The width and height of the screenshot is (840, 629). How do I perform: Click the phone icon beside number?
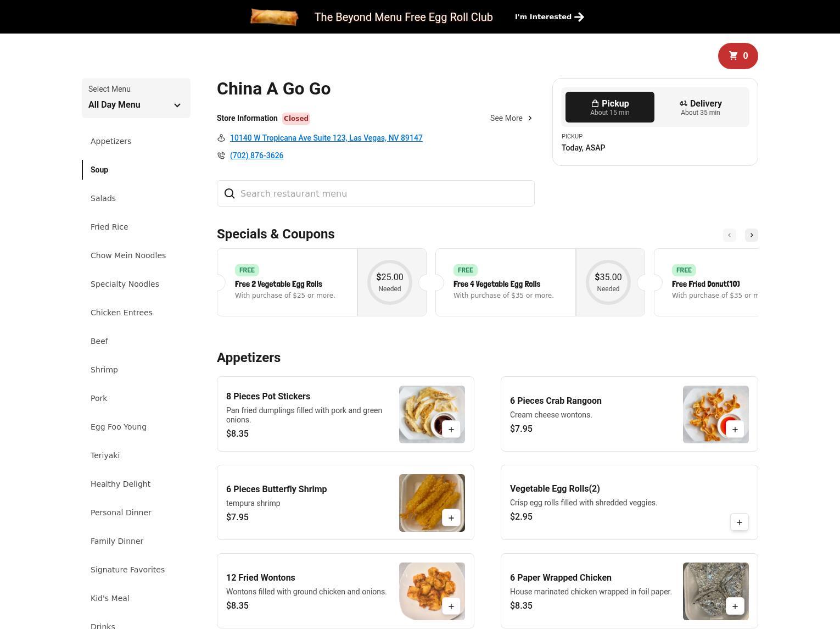pyautogui.click(x=221, y=155)
